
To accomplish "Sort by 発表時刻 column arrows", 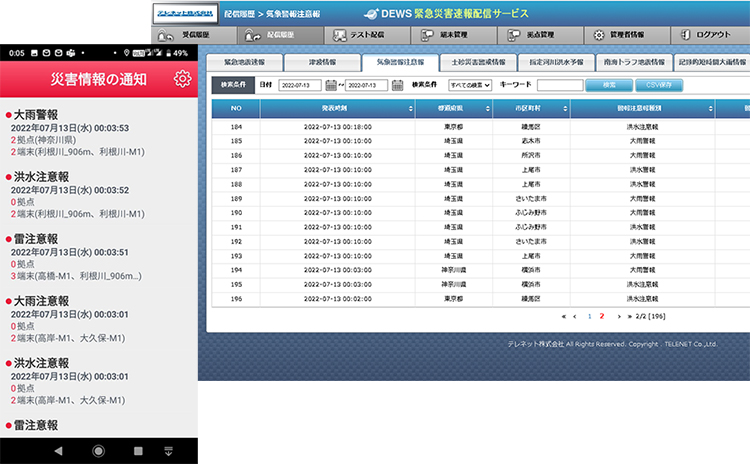I will coord(410,109).
